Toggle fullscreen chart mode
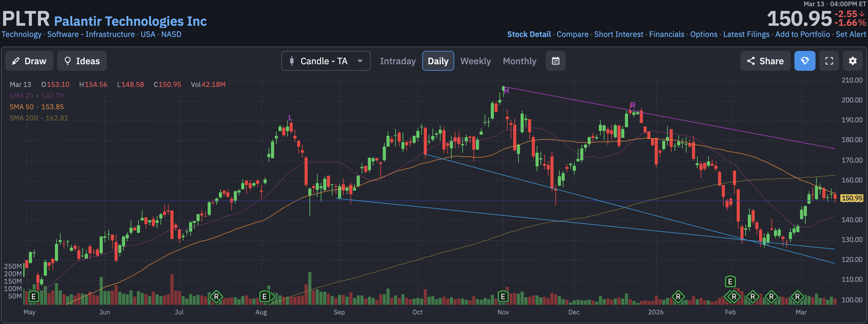Image resolution: width=868 pixels, height=324 pixels. 829,61
